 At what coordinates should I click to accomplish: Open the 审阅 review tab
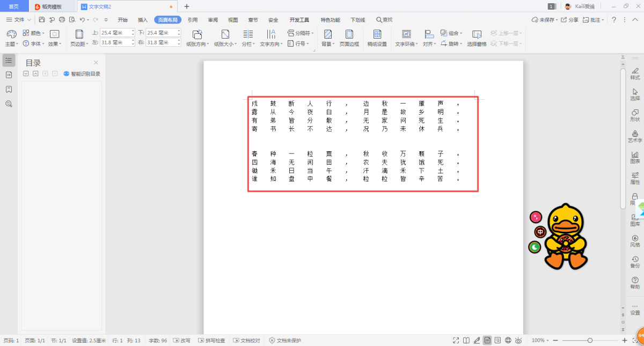pos(213,20)
